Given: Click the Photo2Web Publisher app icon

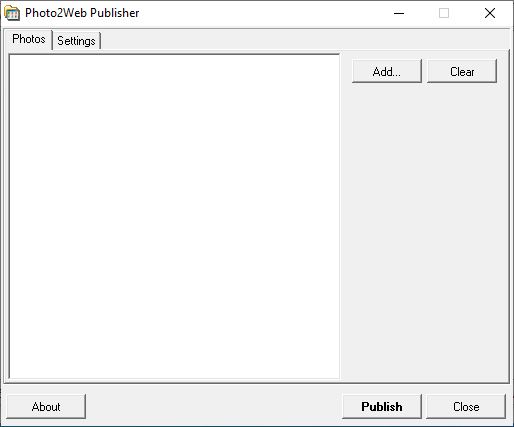Looking at the screenshot, I should click(x=12, y=13).
